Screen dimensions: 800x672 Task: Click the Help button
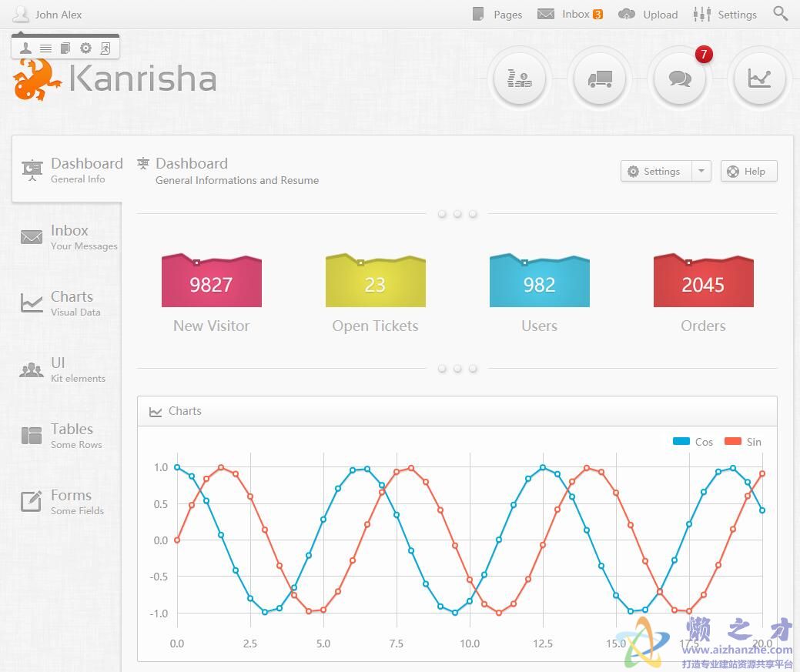click(x=748, y=171)
